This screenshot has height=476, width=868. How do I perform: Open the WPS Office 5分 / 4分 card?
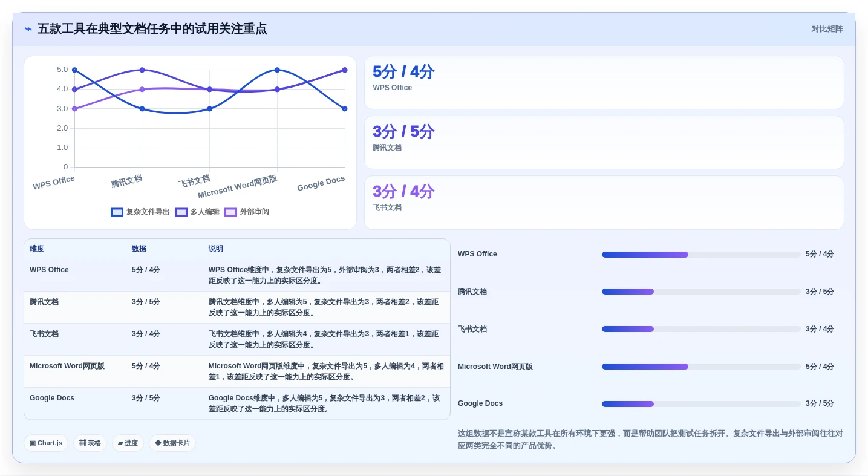(604, 83)
